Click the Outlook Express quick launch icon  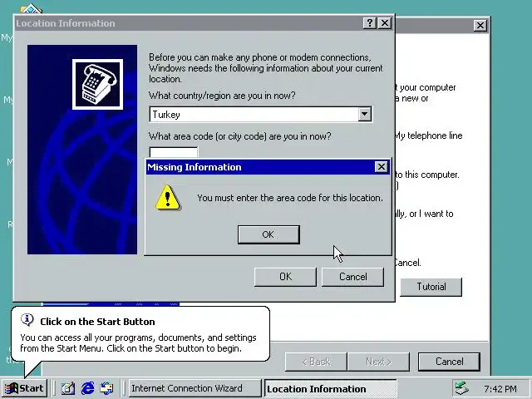(x=107, y=388)
